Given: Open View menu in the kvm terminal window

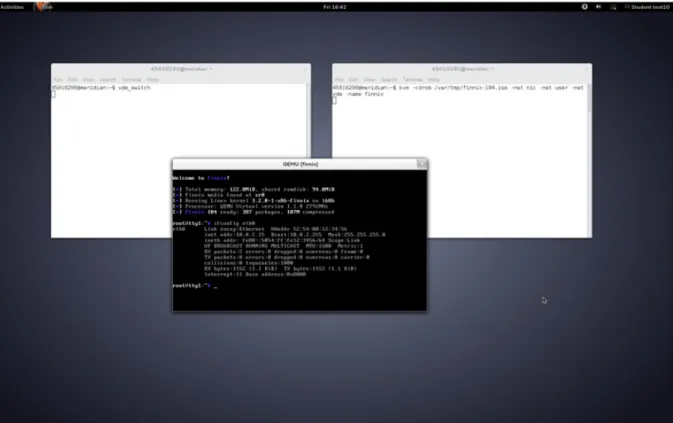Looking at the screenshot, I should [370, 79].
